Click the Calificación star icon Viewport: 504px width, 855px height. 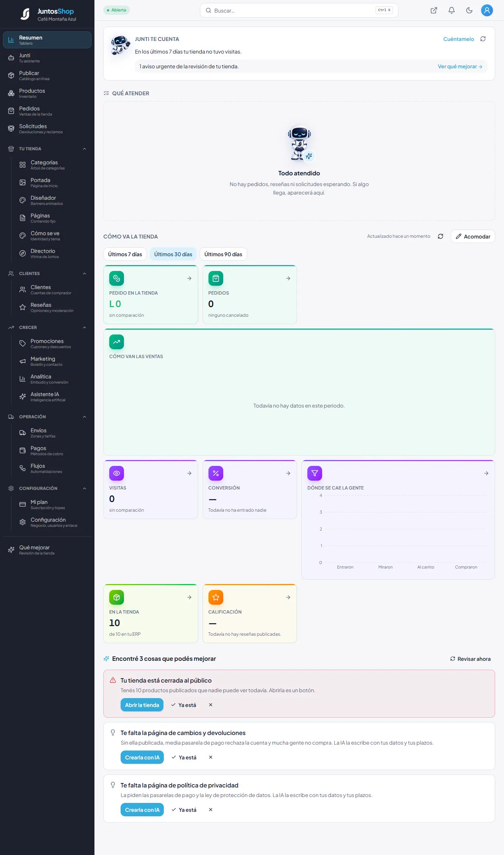point(216,597)
